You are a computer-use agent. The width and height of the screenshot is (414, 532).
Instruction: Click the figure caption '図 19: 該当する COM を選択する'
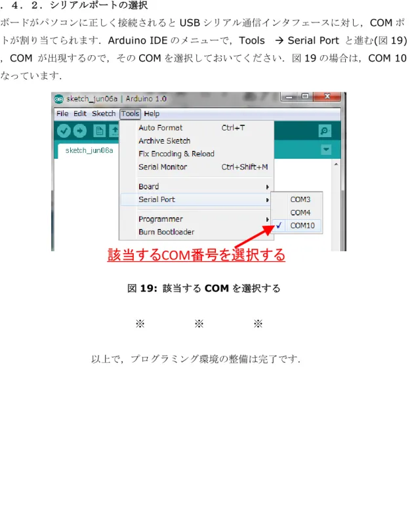coord(204,289)
